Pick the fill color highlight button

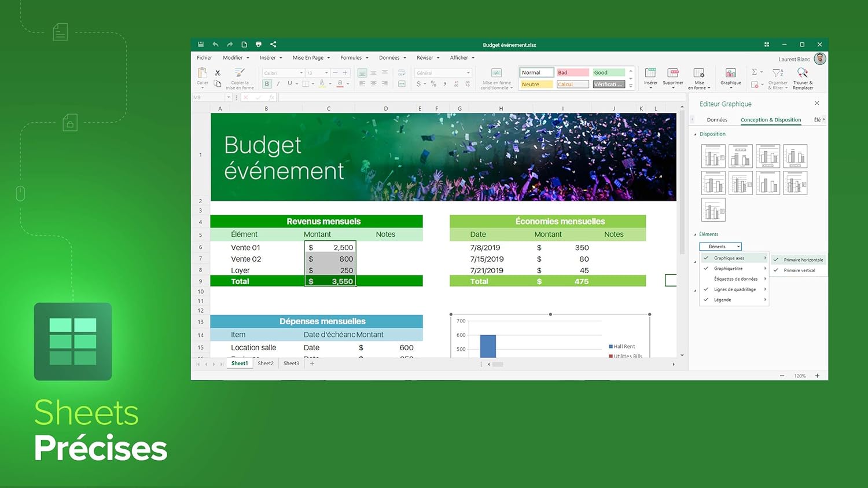coord(322,84)
